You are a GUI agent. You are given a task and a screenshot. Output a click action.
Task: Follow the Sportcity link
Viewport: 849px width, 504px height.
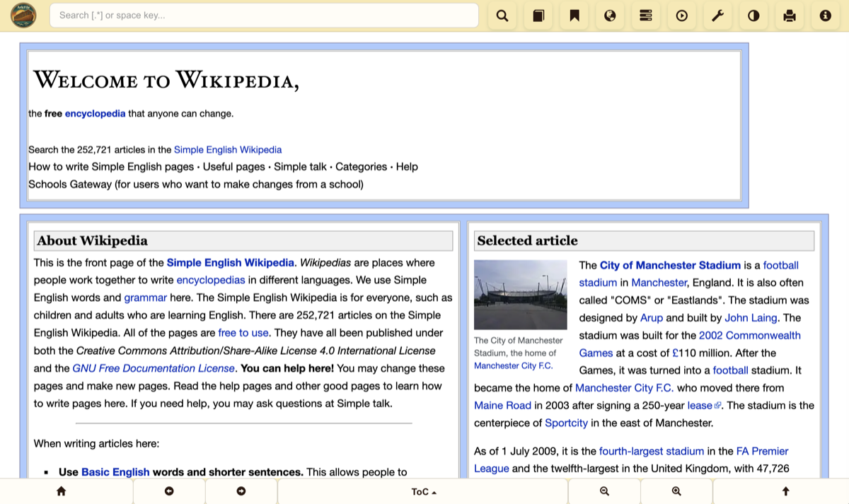pos(567,423)
